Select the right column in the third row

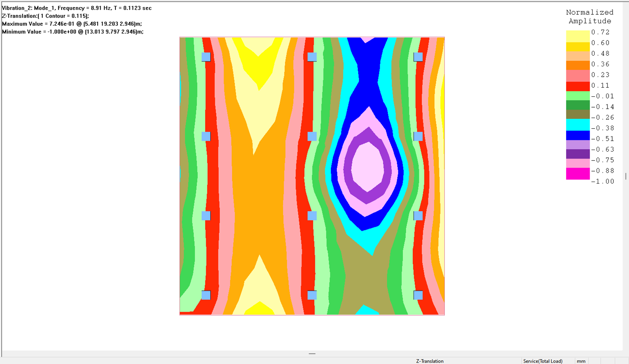click(418, 216)
